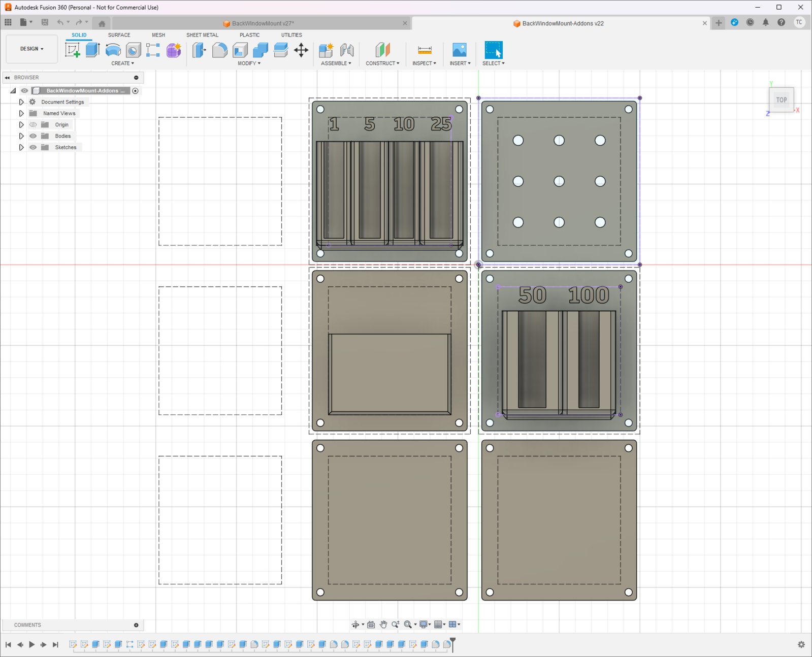Expand the Bodies node
812x657 pixels.
coord(21,136)
